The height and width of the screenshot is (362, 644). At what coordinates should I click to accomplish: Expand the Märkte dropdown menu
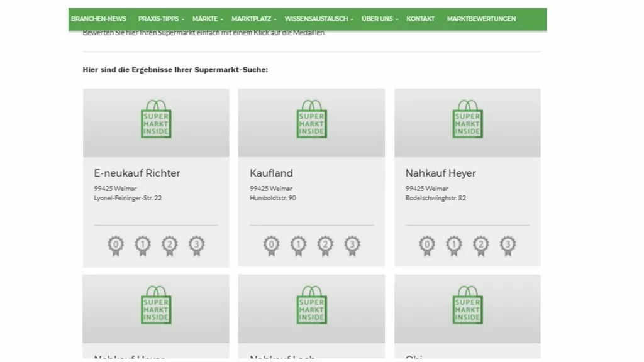pos(208,19)
